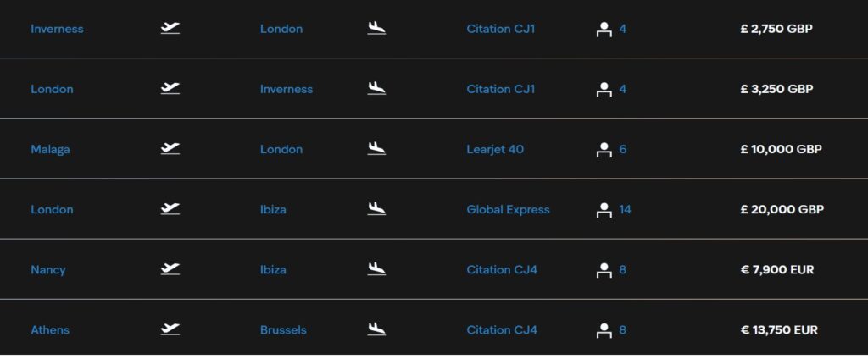Click takeoff icon in London to Inverness row
The image size is (868, 359).
[170, 88]
